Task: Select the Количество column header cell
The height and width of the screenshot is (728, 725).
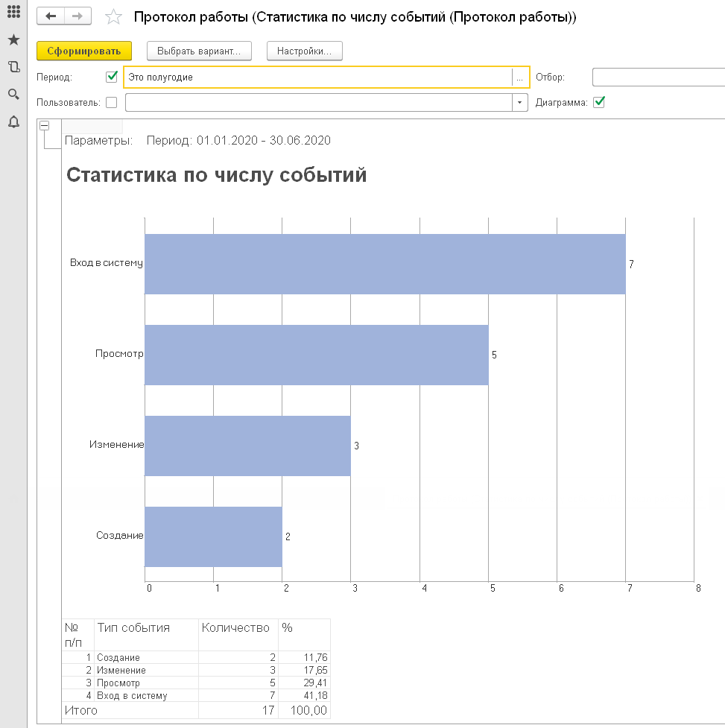Action: pyautogui.click(x=238, y=633)
